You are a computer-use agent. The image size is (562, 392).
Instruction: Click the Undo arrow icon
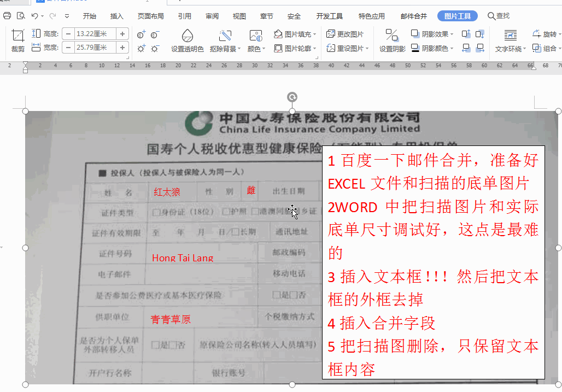click(35, 16)
